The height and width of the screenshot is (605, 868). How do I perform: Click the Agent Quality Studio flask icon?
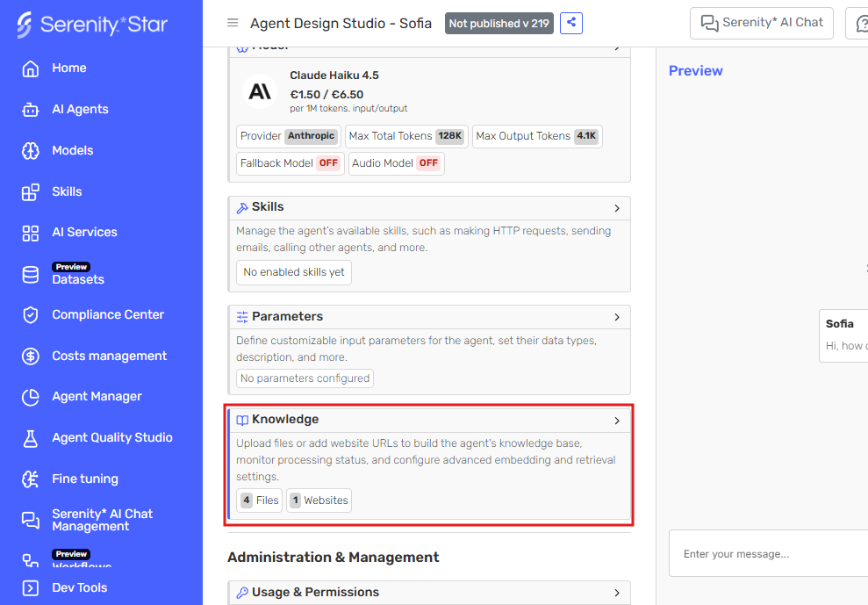pyautogui.click(x=31, y=438)
